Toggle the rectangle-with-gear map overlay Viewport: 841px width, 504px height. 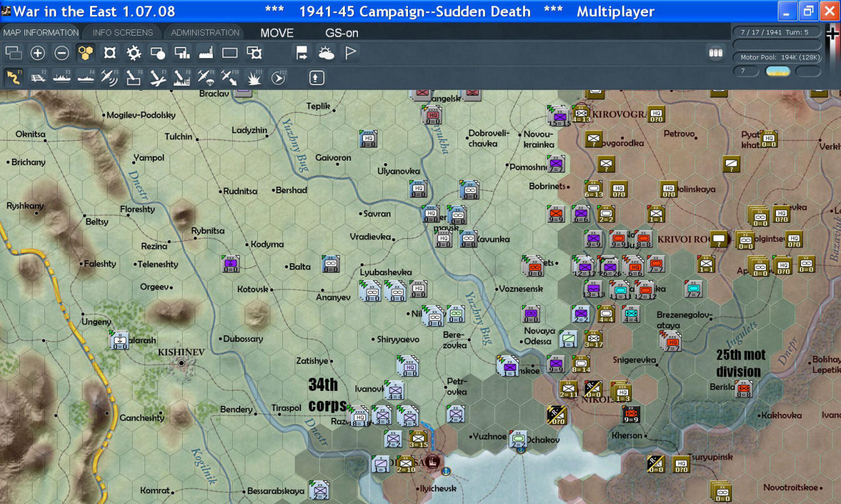click(254, 53)
